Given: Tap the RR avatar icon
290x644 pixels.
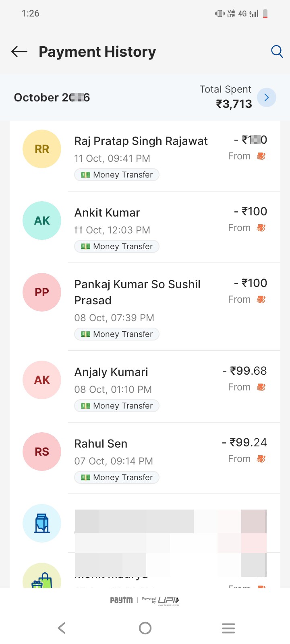Looking at the screenshot, I should (x=42, y=149).
